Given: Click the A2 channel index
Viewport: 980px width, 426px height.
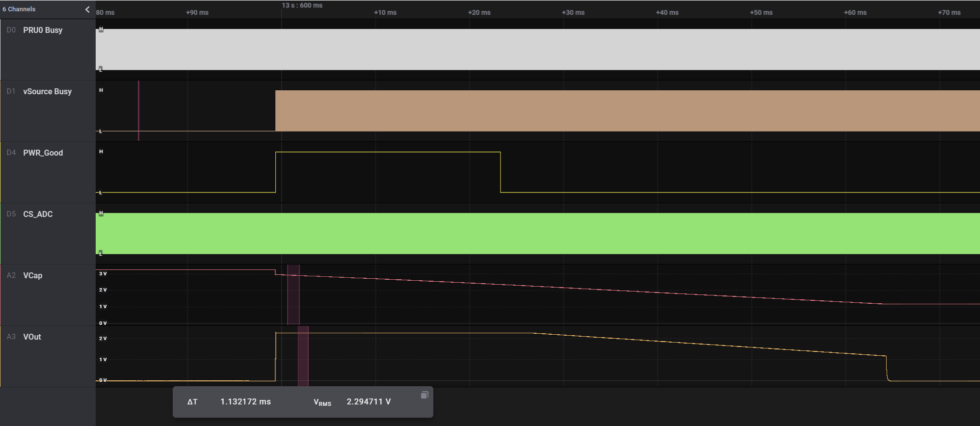Looking at the screenshot, I should click(x=11, y=276).
